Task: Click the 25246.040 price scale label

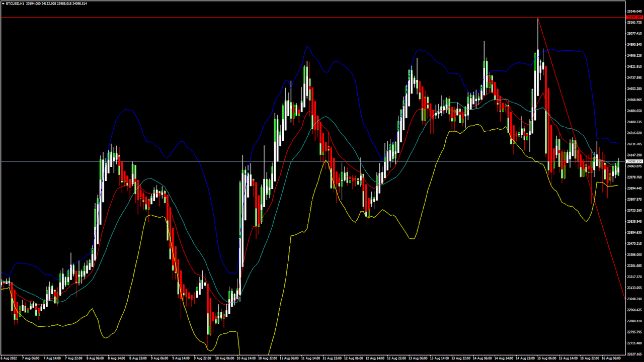Action: point(634,12)
